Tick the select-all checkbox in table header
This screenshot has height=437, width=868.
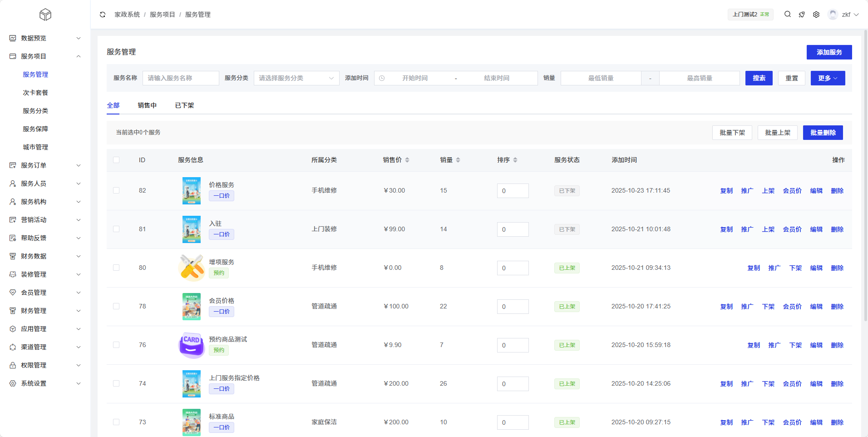[116, 160]
